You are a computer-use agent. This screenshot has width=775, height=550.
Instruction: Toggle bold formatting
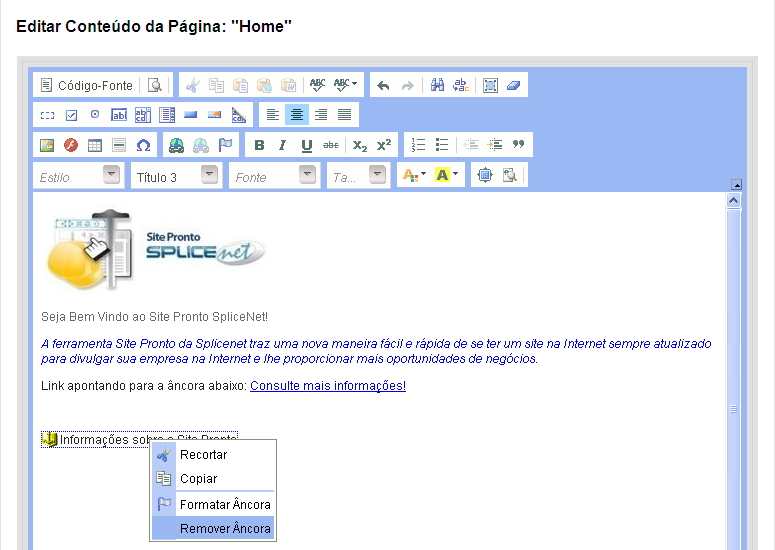coord(259,145)
